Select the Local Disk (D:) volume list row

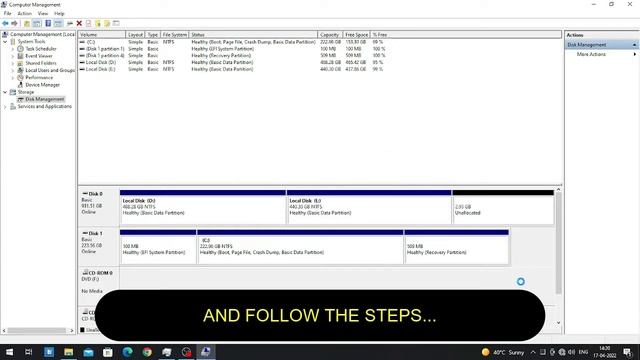point(233,62)
